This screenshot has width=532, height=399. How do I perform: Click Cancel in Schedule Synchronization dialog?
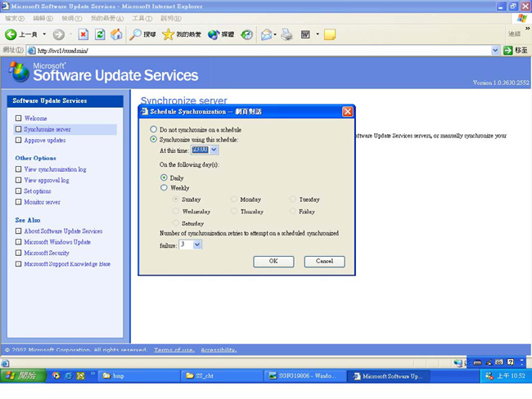pos(325,262)
